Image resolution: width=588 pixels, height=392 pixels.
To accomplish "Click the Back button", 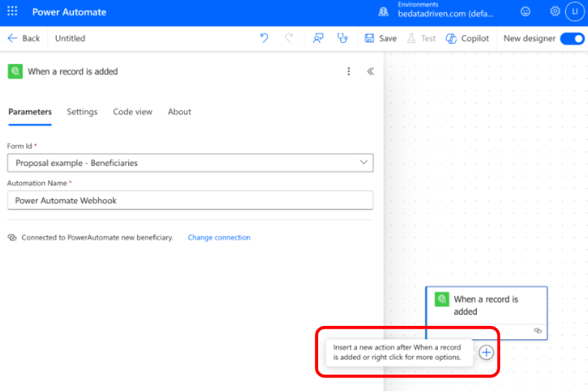I will [x=24, y=38].
